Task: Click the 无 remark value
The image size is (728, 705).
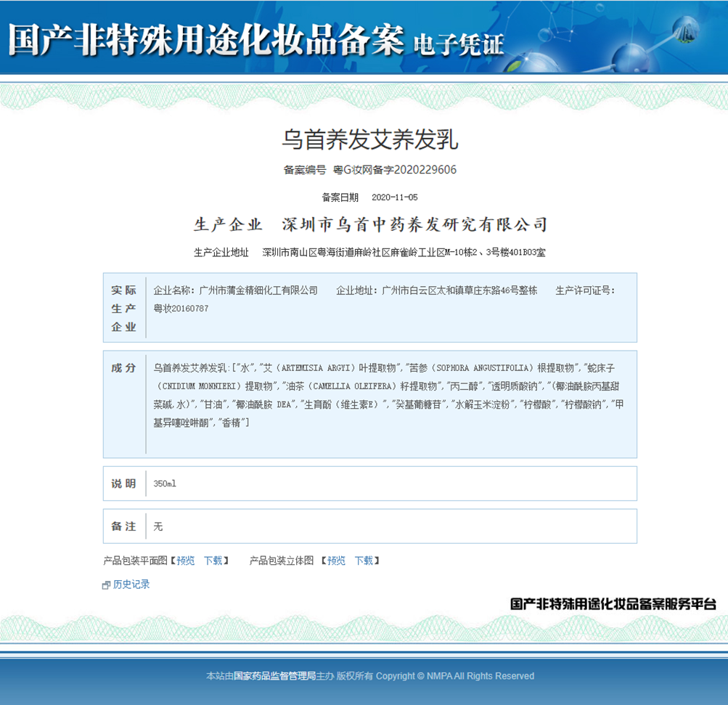Action: 158,526
